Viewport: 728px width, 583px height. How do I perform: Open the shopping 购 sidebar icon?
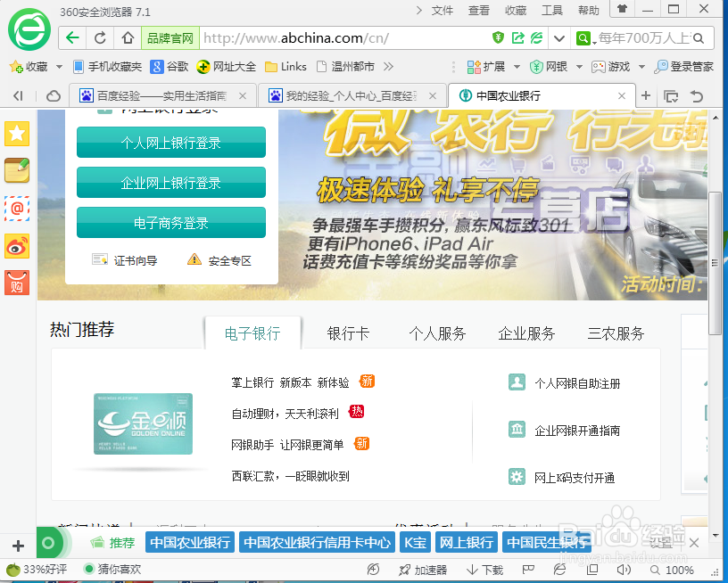point(17,283)
